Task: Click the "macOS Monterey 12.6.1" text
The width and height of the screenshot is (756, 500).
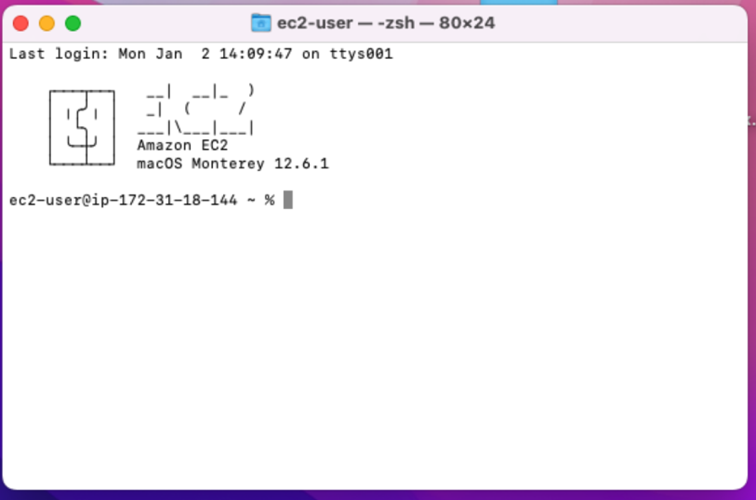Action: [x=232, y=164]
